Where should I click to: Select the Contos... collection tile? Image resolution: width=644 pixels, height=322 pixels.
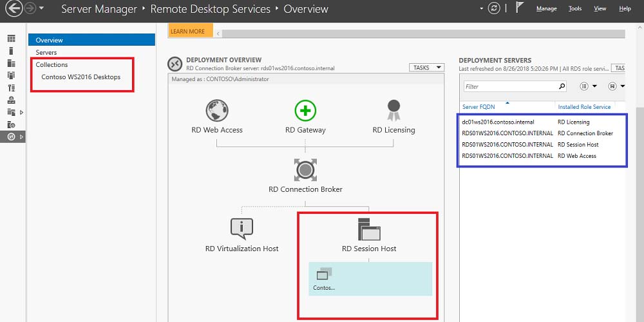click(370, 279)
